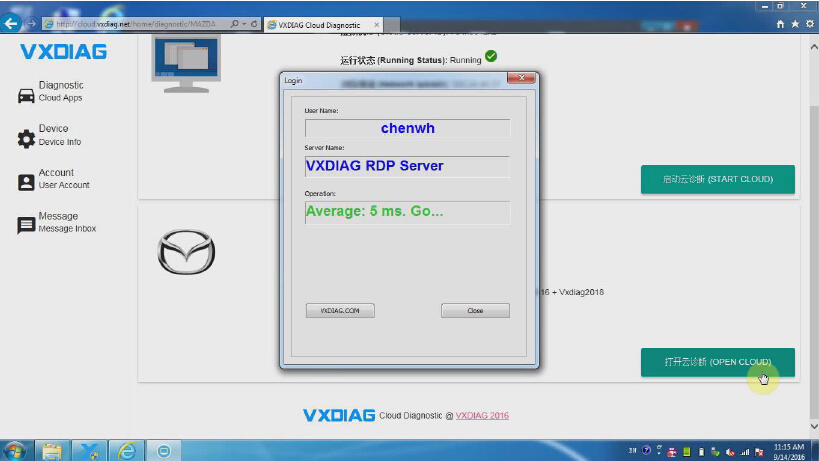Screen dimensions: 819x461
Task: Open Message Inbox chat icon
Action: click(x=26, y=226)
